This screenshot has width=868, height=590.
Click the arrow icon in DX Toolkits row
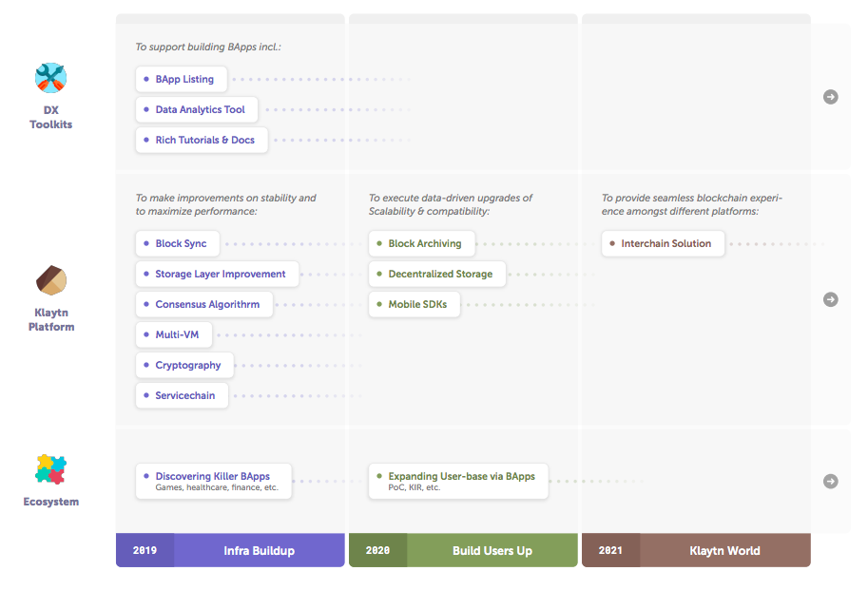[830, 97]
